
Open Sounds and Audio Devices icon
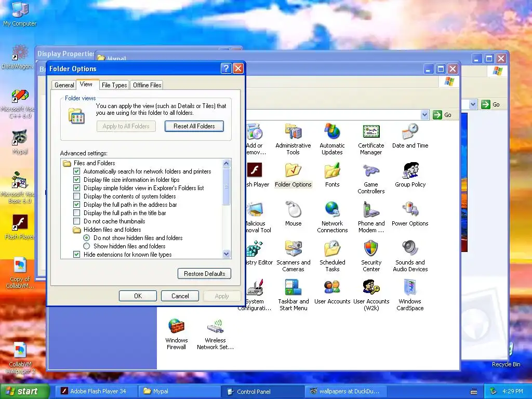point(410,256)
